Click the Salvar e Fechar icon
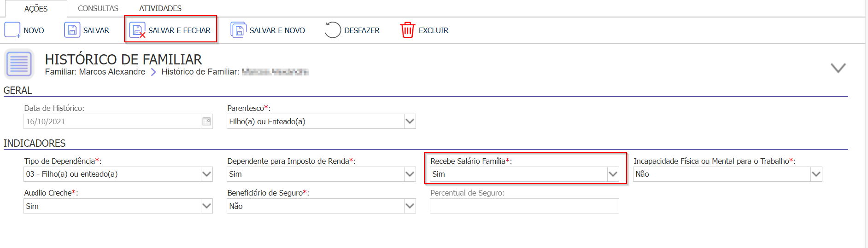Viewport: 868px width, 248px height. tap(137, 30)
